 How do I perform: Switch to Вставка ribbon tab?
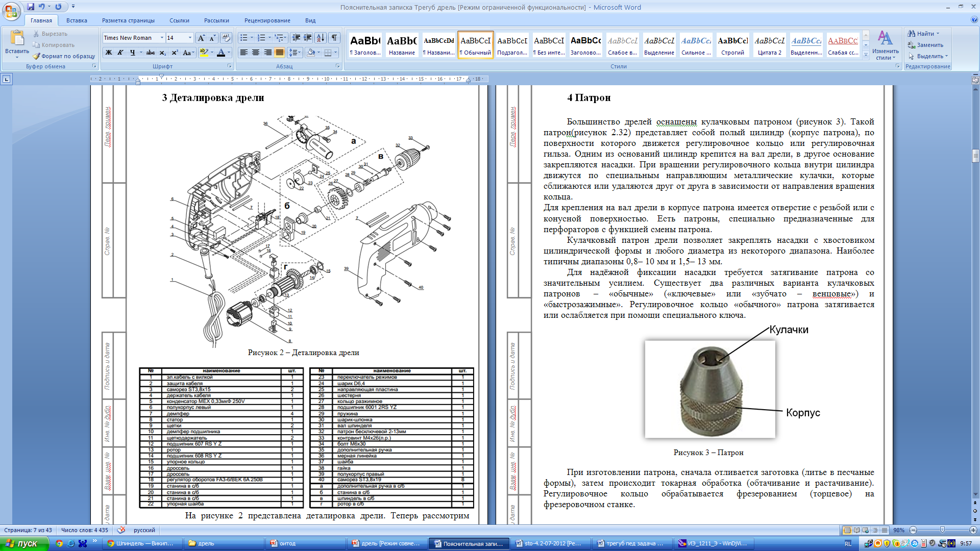77,20
